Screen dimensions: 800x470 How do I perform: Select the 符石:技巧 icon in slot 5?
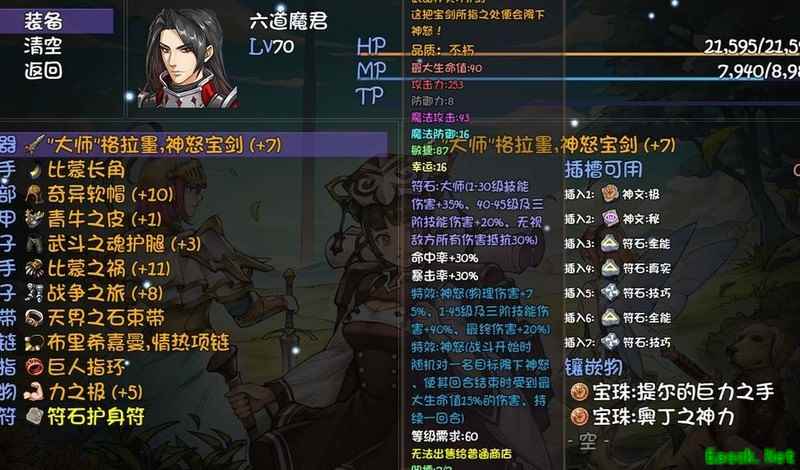tap(610, 292)
